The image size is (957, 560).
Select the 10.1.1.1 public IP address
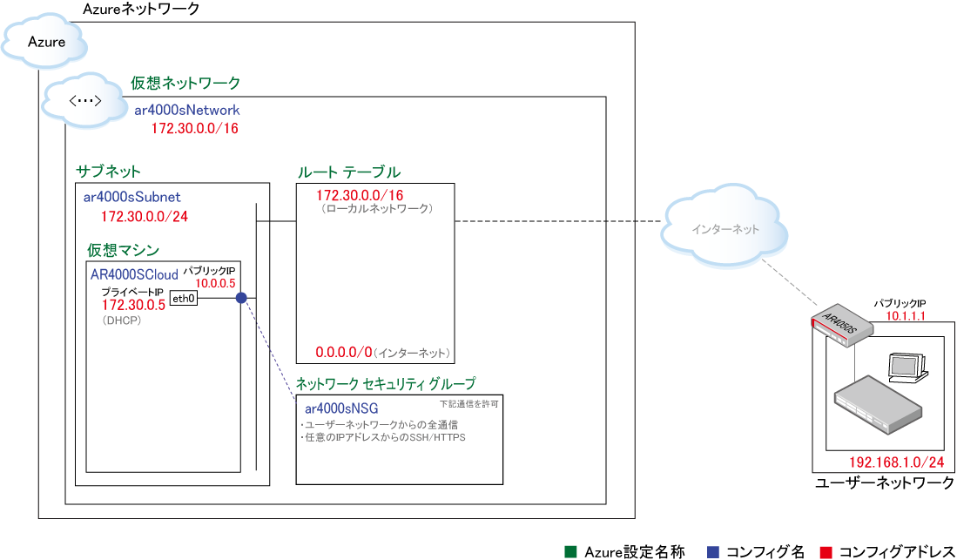[x=907, y=316]
